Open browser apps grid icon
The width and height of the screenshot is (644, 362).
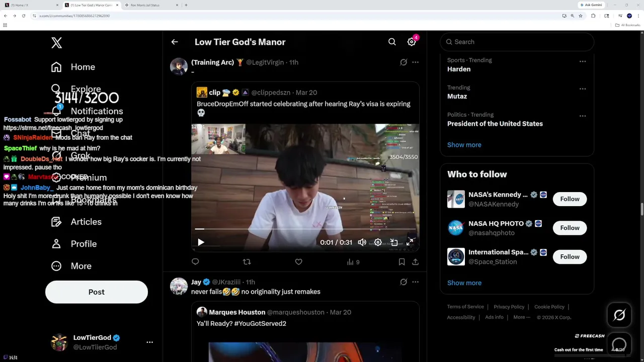(5, 25)
